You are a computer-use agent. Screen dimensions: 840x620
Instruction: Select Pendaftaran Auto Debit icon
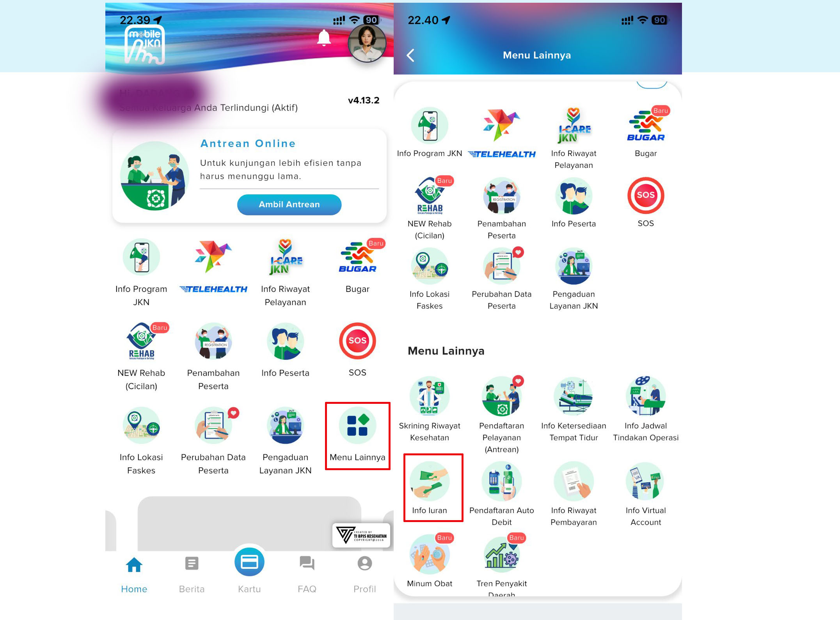pos(501,494)
